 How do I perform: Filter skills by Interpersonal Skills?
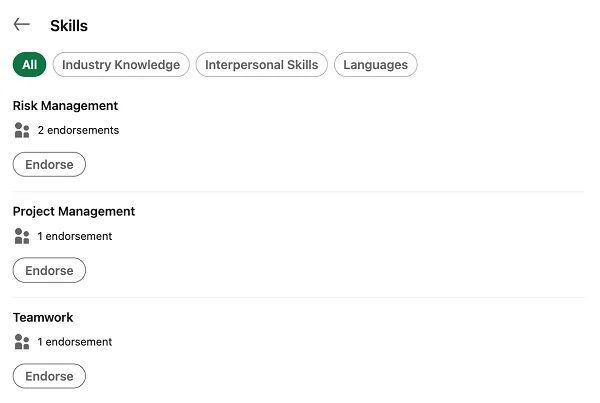(x=261, y=65)
